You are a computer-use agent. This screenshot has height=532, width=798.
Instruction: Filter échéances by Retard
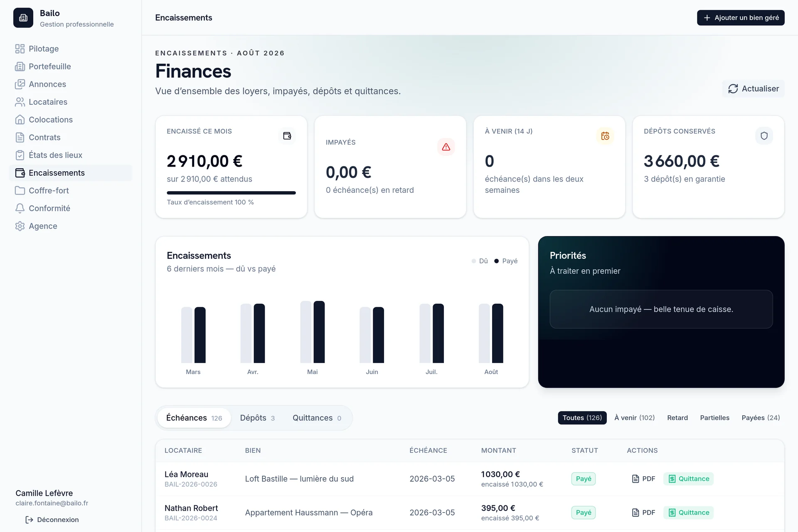[677, 418]
